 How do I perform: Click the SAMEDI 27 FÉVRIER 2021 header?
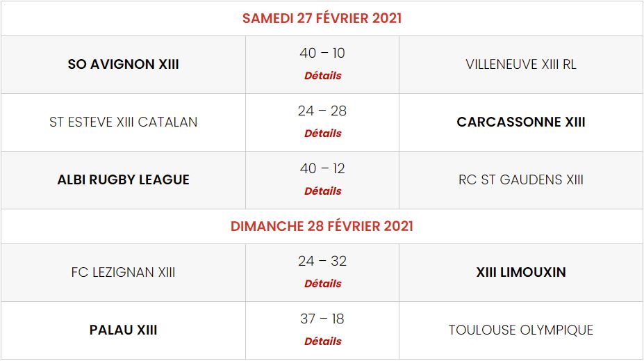tap(322, 19)
